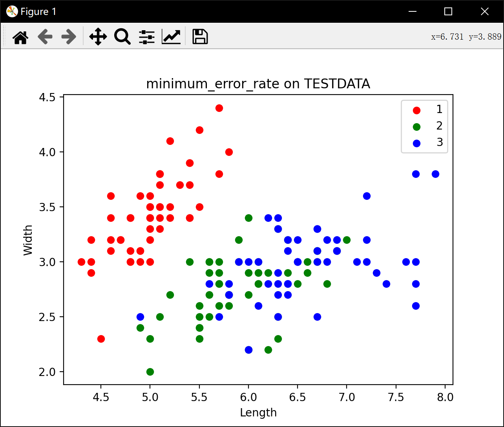The height and width of the screenshot is (427, 504).
Task: Open Edit axis and curve parameters icon
Action: [171, 37]
